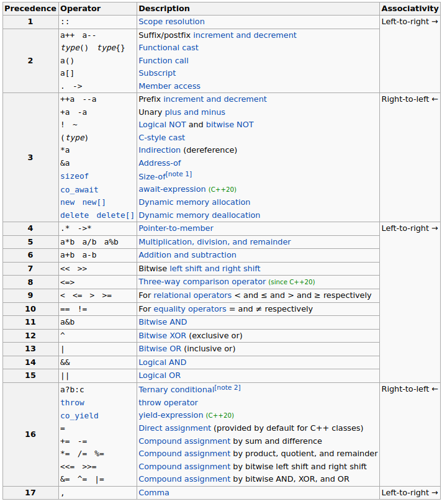Open the Addition and subtraction link
Viewport: 442px width, 504px height.
187,255
